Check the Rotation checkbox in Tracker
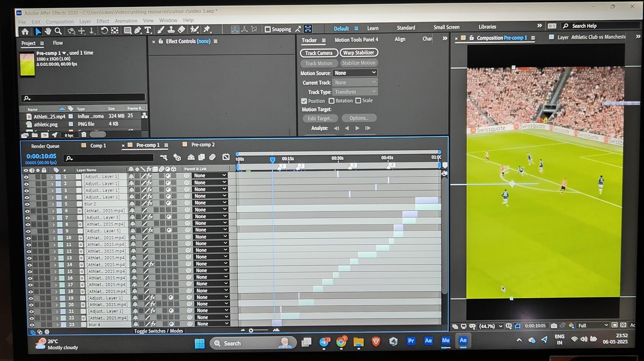The height and width of the screenshot is (361, 644). (x=331, y=101)
